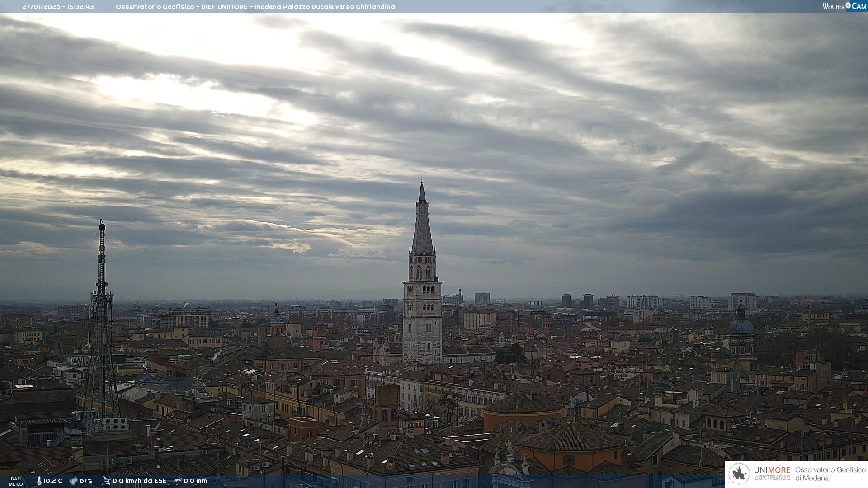Click the DATI METEO label

tap(16, 481)
